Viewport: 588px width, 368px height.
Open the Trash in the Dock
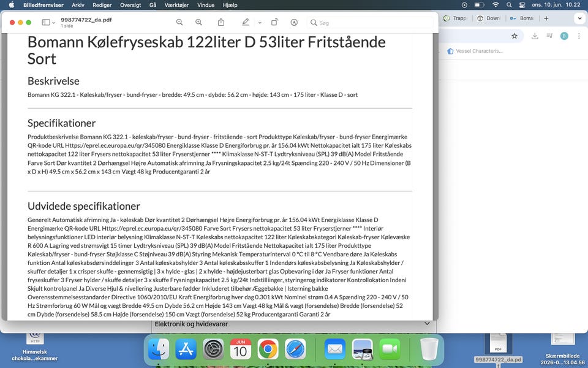[429, 349]
